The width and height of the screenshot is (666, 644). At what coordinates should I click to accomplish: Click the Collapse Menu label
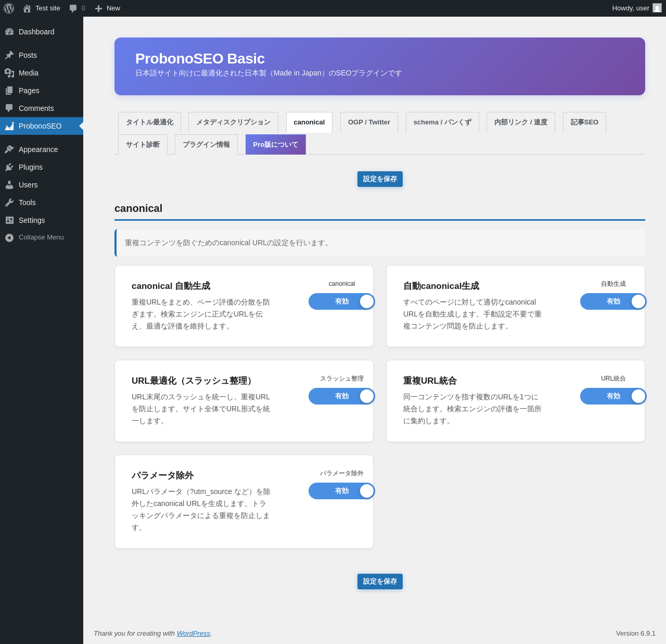coord(41,237)
